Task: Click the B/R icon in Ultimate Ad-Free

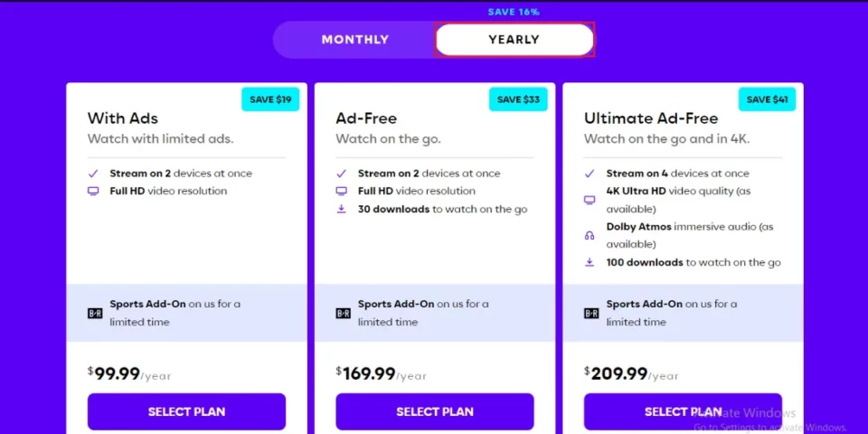Action: 590,314
